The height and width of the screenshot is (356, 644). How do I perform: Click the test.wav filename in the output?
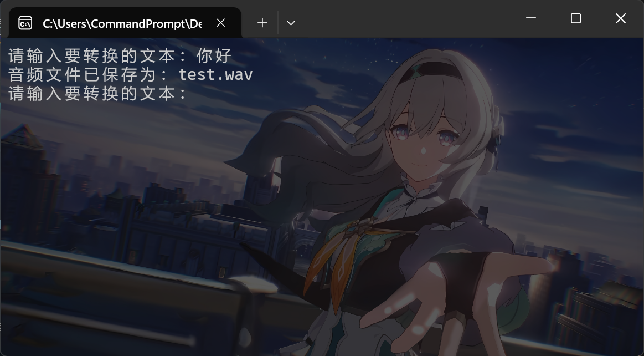click(x=215, y=74)
